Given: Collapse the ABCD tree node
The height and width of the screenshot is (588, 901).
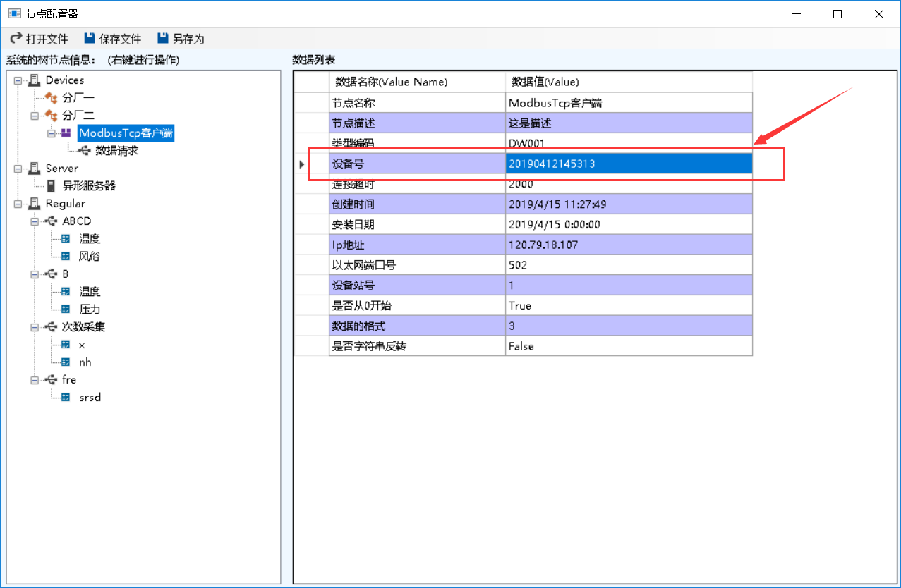Looking at the screenshot, I should point(35,221).
